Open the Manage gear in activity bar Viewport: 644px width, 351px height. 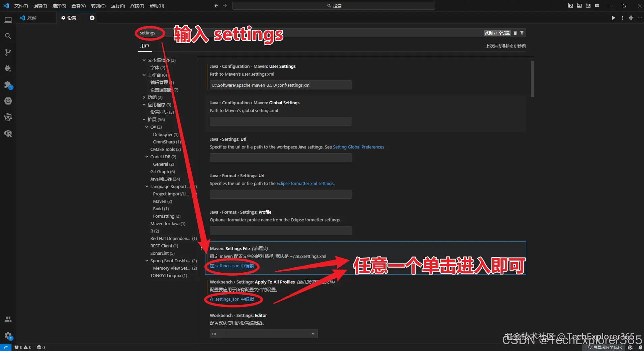coord(8,335)
